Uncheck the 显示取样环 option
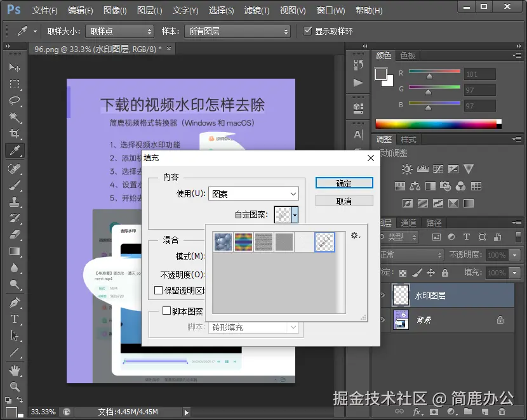527x420 pixels. click(x=308, y=31)
